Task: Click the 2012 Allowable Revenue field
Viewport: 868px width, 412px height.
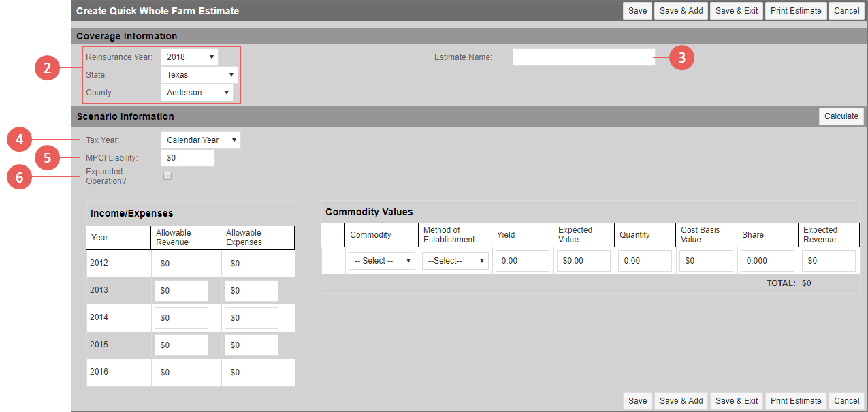Action: click(x=180, y=263)
